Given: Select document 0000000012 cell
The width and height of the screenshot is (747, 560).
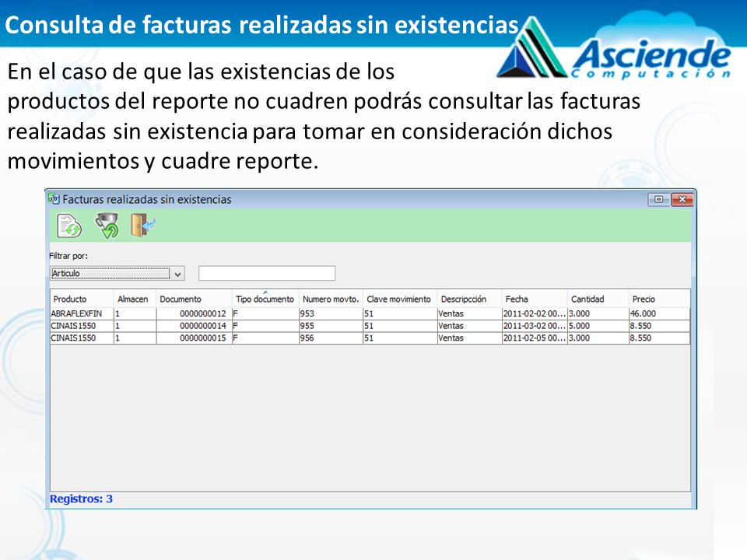Looking at the screenshot, I should click(x=195, y=313).
